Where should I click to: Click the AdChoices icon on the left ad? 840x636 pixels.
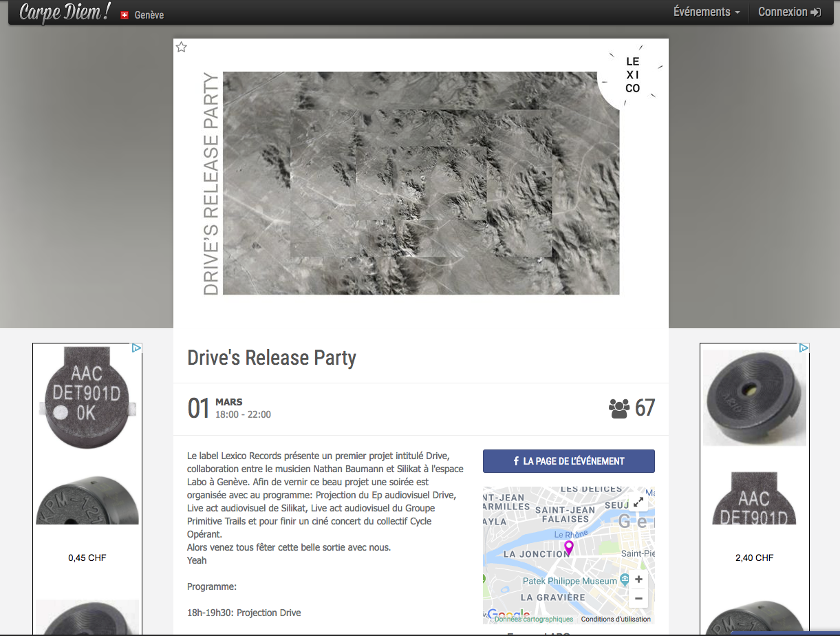tap(137, 348)
